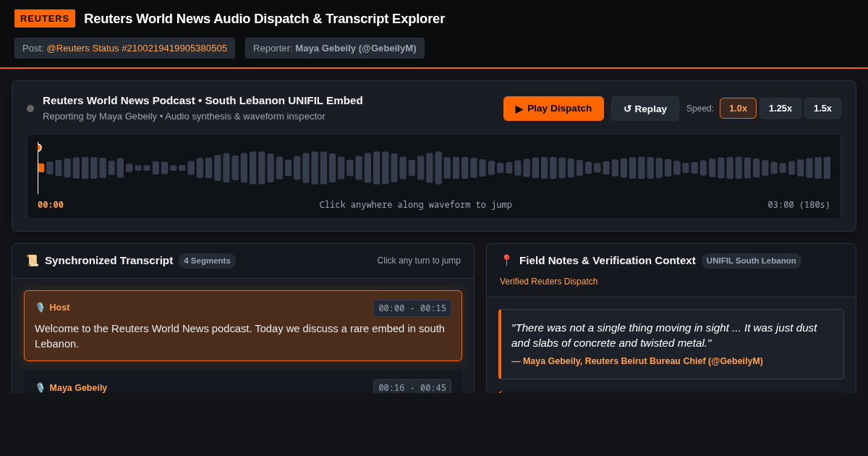Click the REUTERS logo badge
The image size is (868, 456).
click(x=45, y=19)
